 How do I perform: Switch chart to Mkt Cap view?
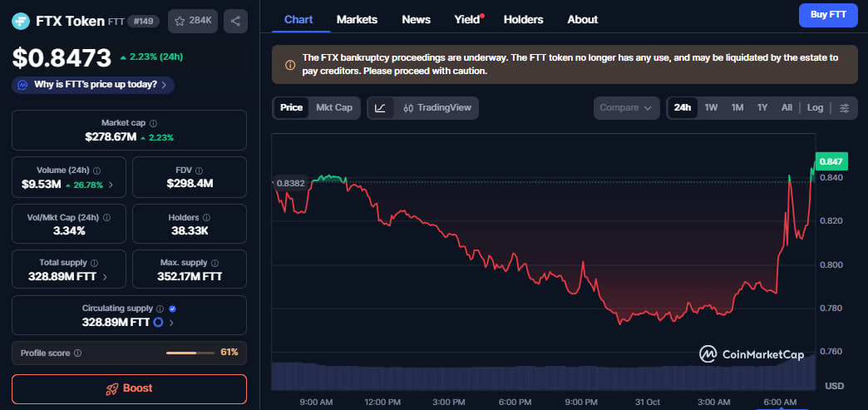click(x=334, y=107)
